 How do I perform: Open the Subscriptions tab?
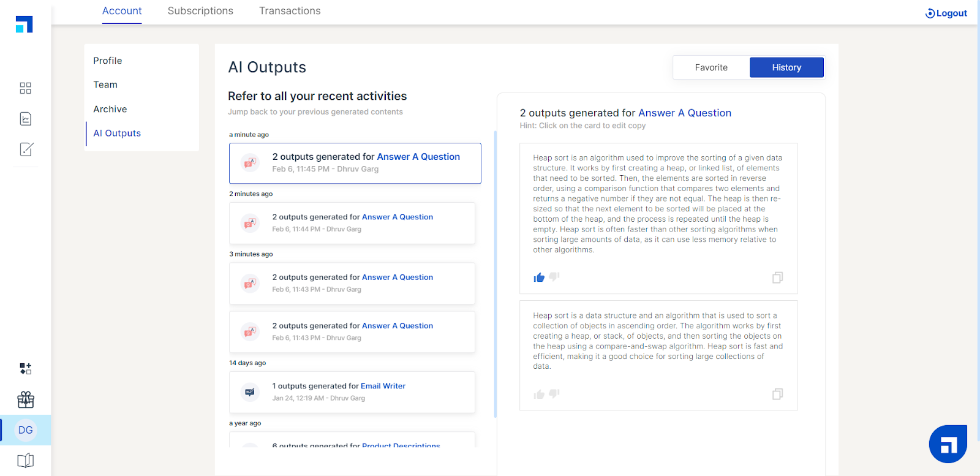tap(200, 11)
